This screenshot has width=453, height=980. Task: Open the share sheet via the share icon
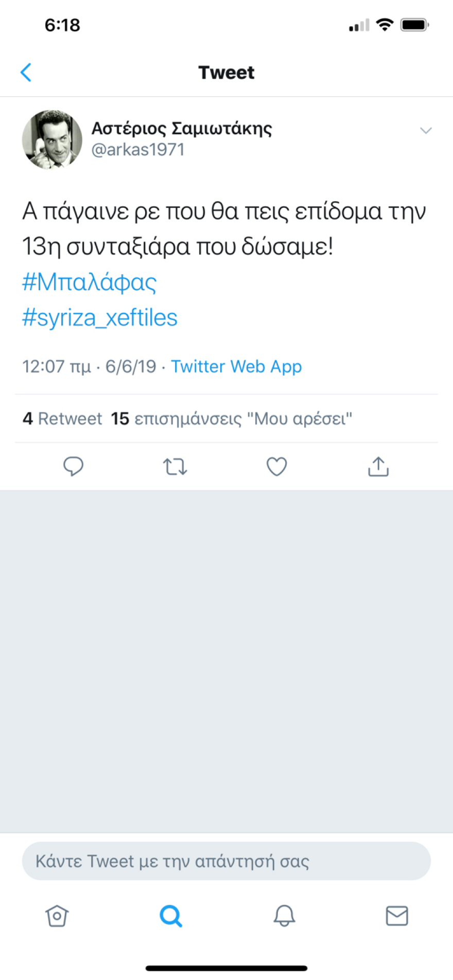[x=378, y=466]
